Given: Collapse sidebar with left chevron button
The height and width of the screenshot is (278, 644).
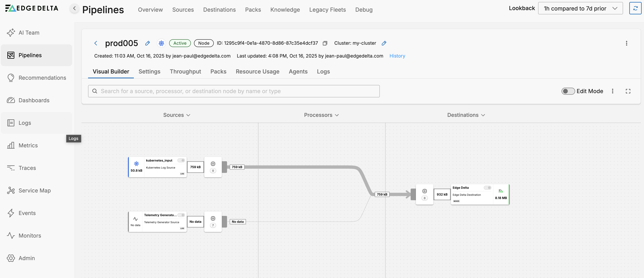Looking at the screenshot, I should tap(74, 9).
